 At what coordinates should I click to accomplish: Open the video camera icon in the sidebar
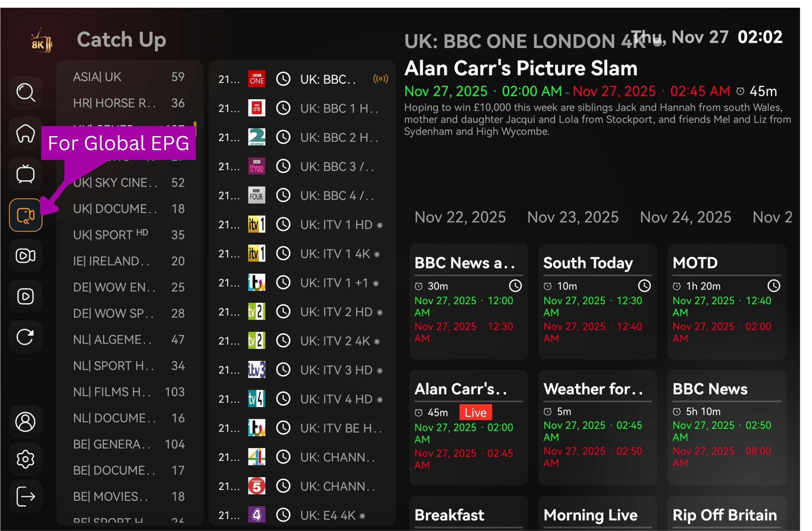[x=25, y=256]
